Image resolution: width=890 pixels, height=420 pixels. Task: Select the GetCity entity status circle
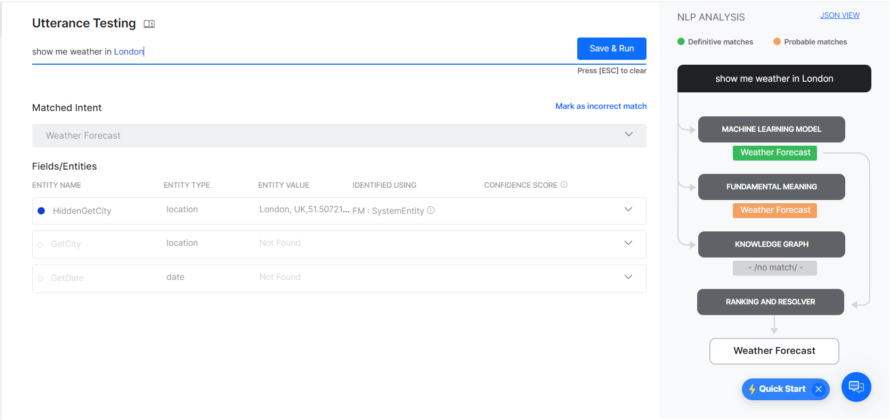pos(41,244)
